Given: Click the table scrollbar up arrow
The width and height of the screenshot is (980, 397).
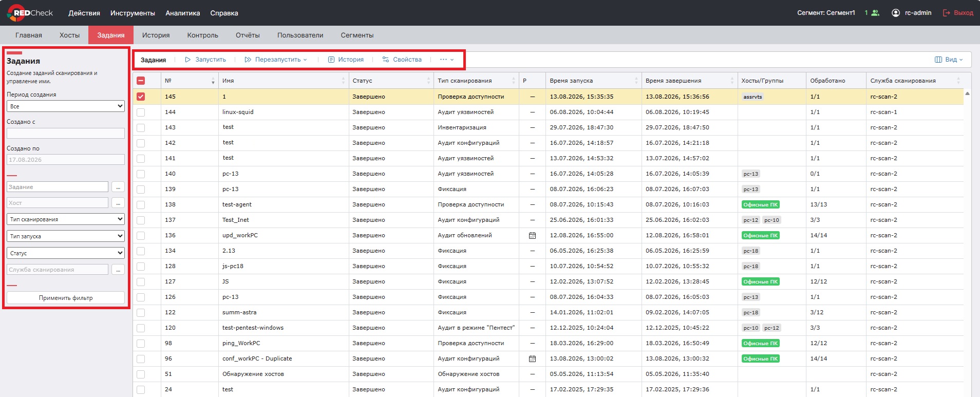Looking at the screenshot, I should [967, 93].
